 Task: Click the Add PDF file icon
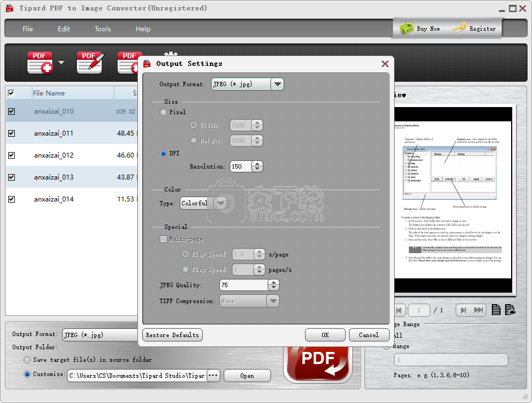coord(40,63)
